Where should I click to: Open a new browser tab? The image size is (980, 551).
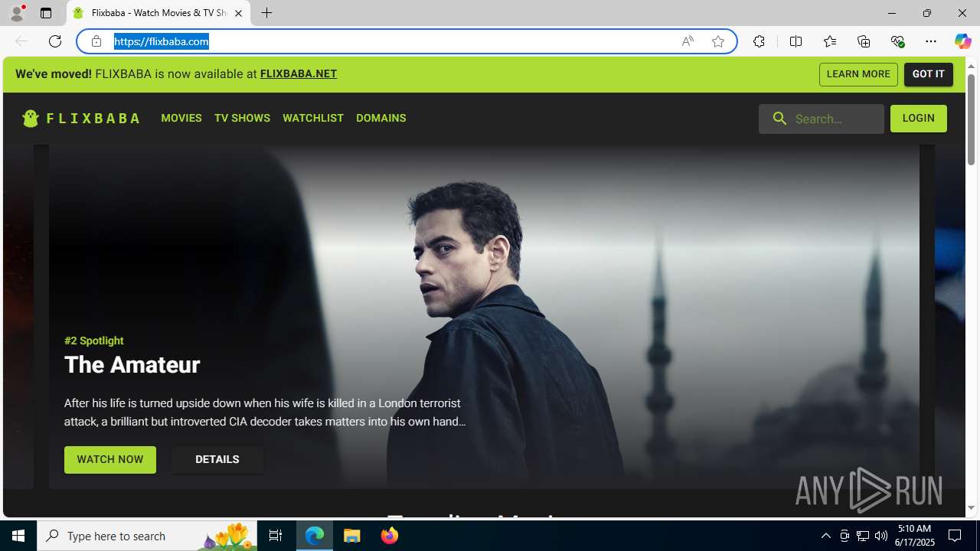click(x=266, y=13)
